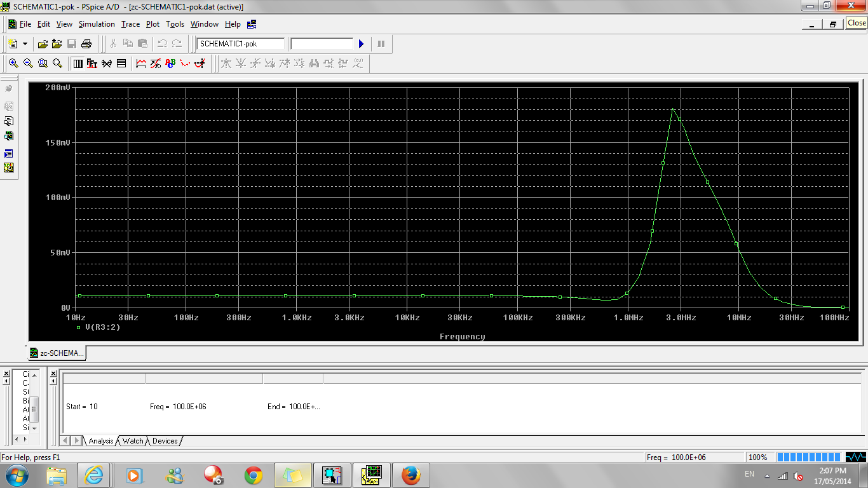The height and width of the screenshot is (488, 868).
Task: Toggle the cursor button
Action: coord(200,64)
